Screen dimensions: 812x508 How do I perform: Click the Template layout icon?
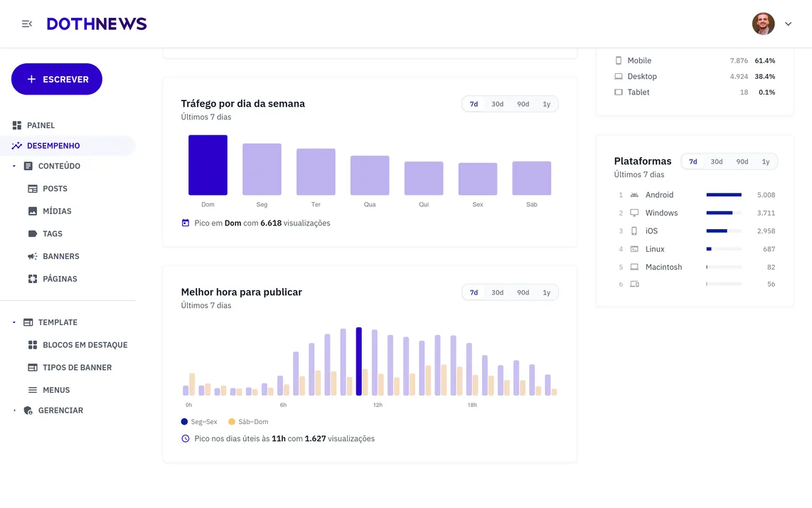coord(28,322)
